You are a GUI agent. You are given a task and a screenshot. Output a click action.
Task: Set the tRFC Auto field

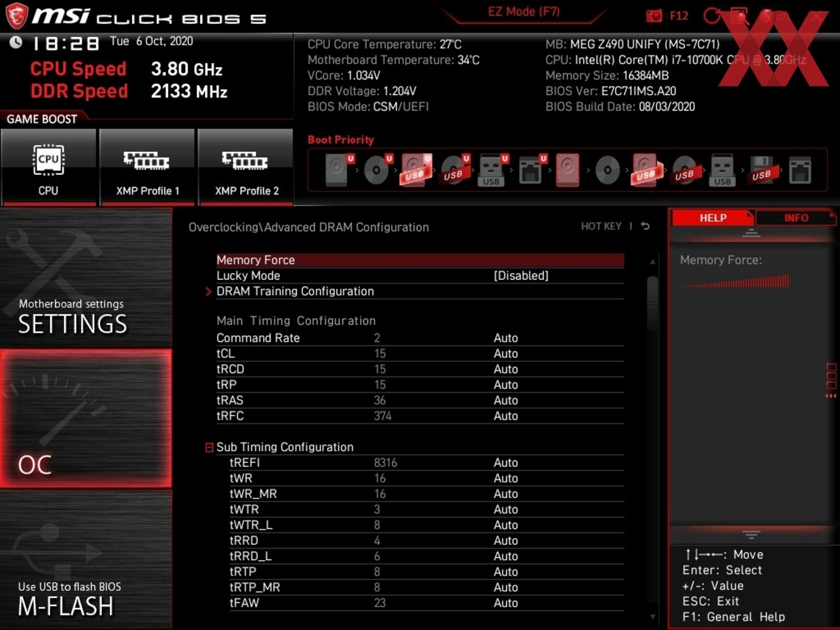pyautogui.click(x=506, y=416)
